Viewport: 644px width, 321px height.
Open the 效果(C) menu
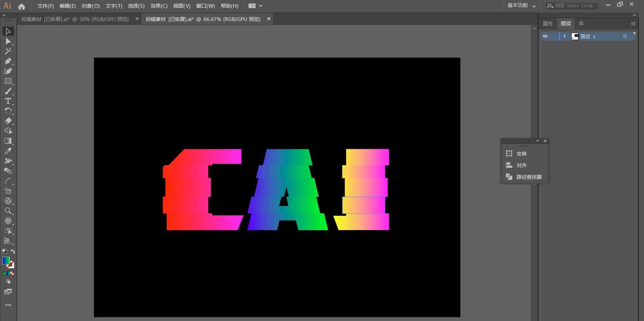[159, 6]
